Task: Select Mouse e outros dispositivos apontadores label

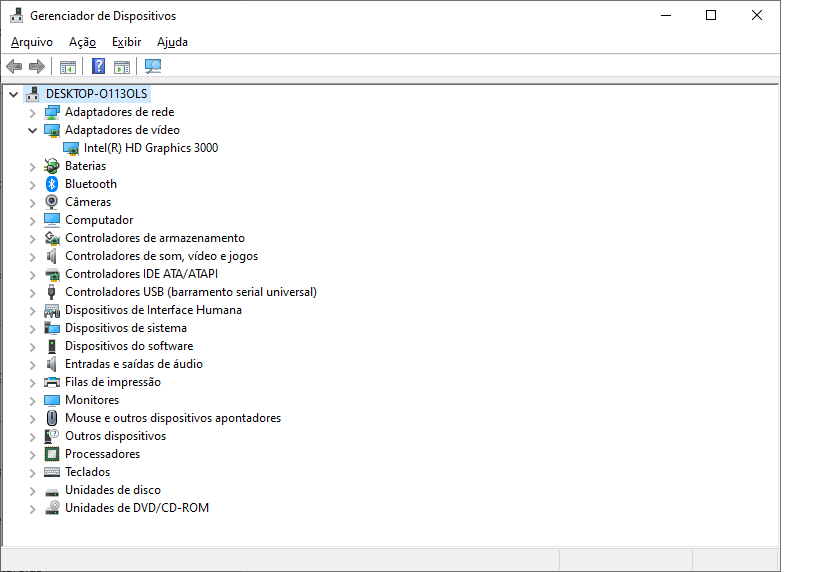Action: (x=173, y=418)
